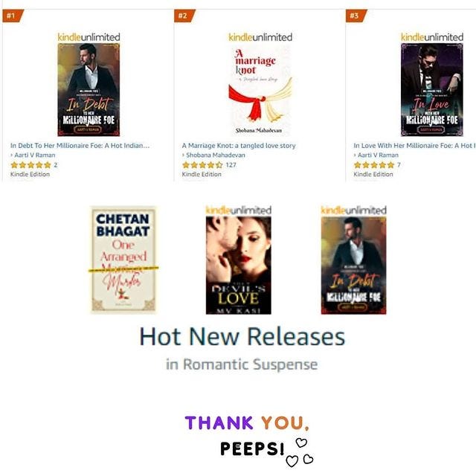Open A Marriage Knot: a tangled love story link
This screenshot has height=476, width=476.
pos(239,146)
